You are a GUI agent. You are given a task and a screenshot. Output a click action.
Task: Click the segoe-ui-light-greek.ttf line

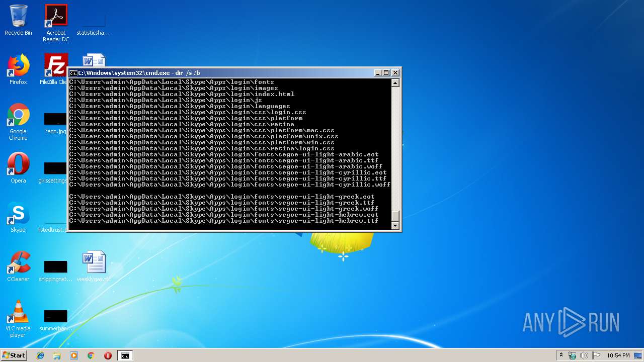pos(222,203)
